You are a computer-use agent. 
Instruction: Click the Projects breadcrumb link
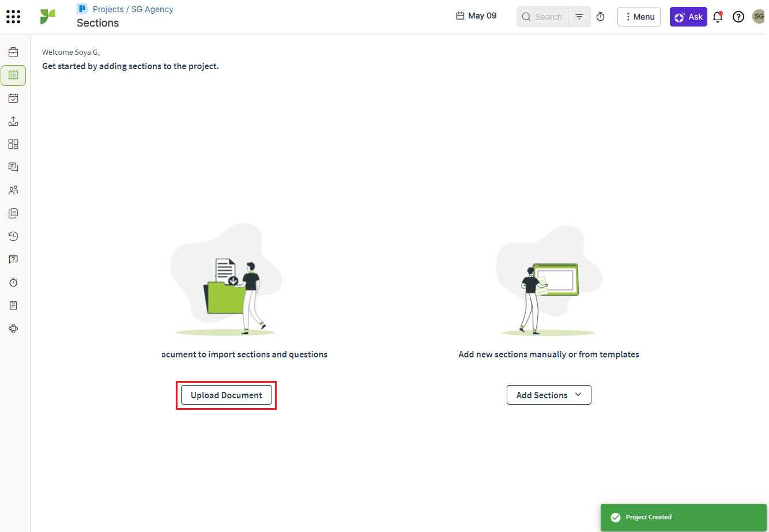point(108,9)
